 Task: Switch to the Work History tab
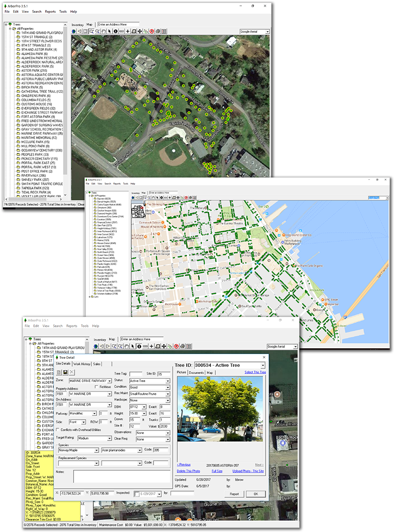(x=82, y=364)
